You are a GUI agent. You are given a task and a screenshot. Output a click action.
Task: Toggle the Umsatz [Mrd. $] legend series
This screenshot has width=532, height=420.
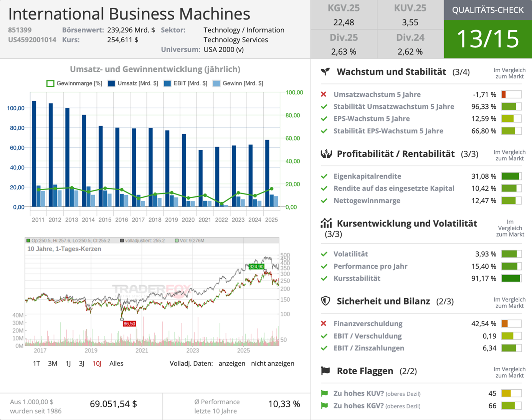133,83
